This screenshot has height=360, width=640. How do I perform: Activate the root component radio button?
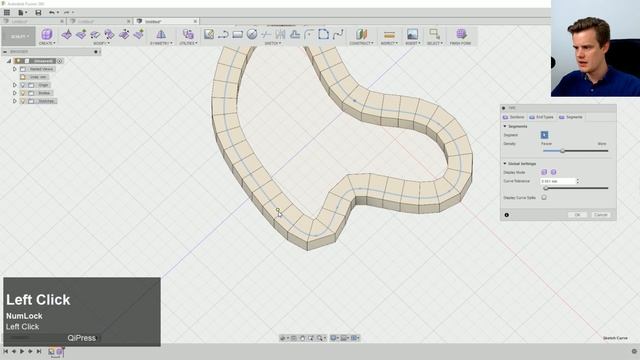point(60,61)
